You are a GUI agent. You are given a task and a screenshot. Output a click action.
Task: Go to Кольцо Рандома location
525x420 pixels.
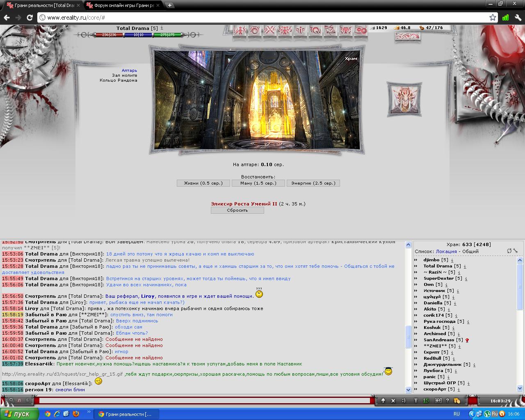tap(119, 80)
